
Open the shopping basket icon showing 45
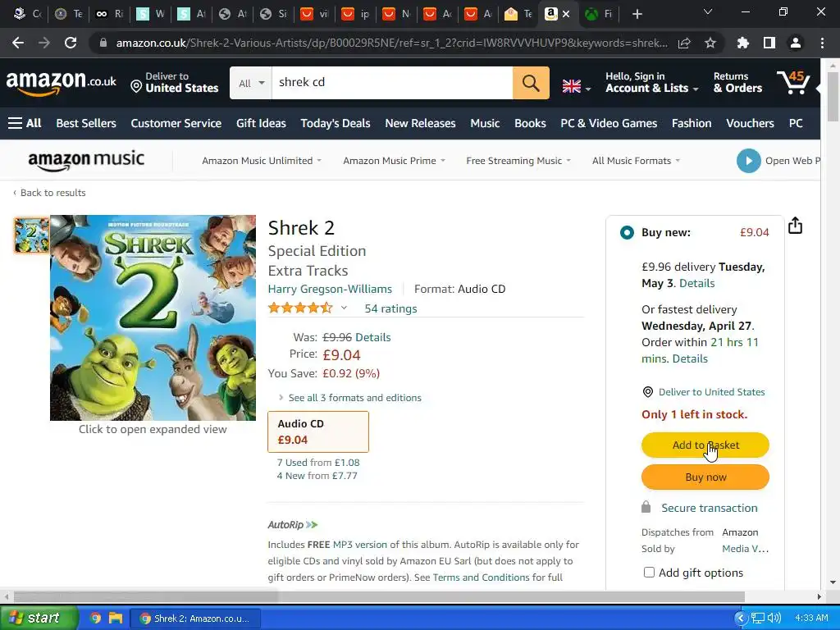click(793, 83)
